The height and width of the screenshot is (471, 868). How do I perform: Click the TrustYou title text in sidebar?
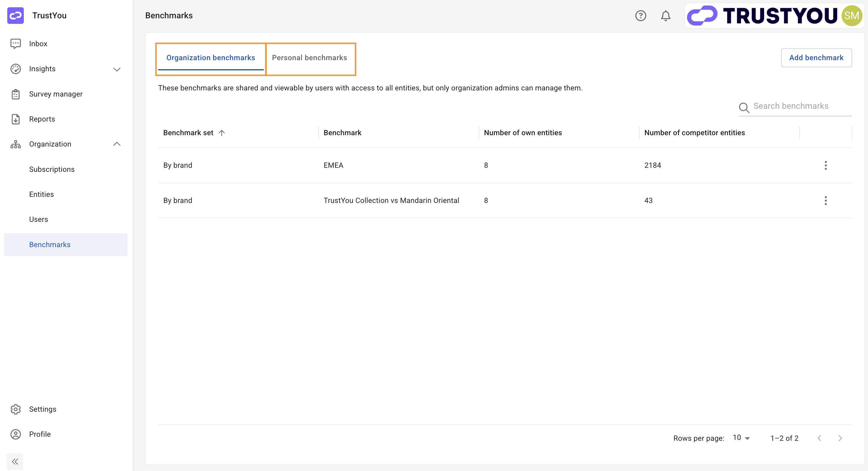point(50,15)
